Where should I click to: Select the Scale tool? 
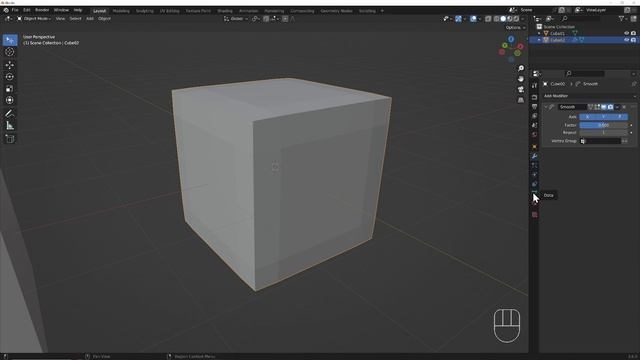click(10, 89)
